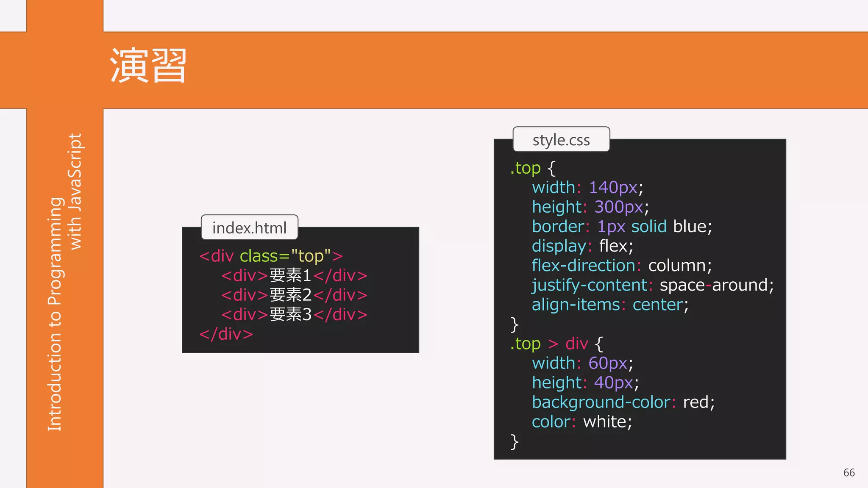Select the style.css file label
This screenshot has height=488, width=868.
click(x=561, y=139)
